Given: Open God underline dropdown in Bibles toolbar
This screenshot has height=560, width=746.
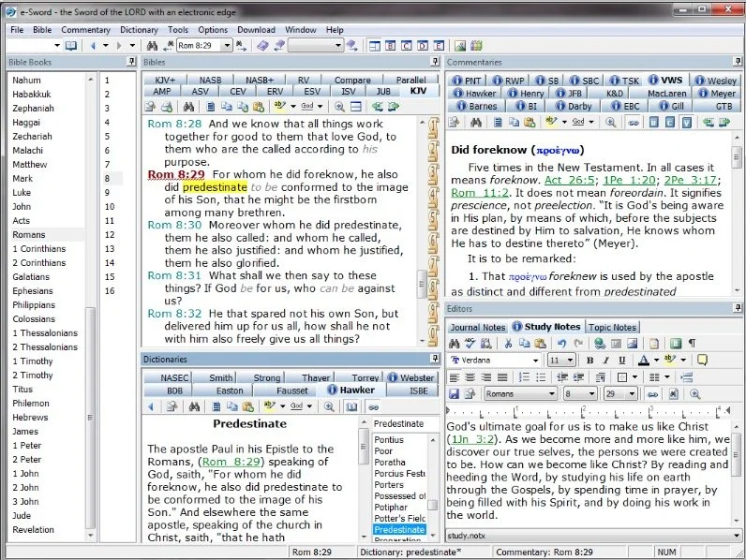Looking at the screenshot, I should [x=320, y=107].
